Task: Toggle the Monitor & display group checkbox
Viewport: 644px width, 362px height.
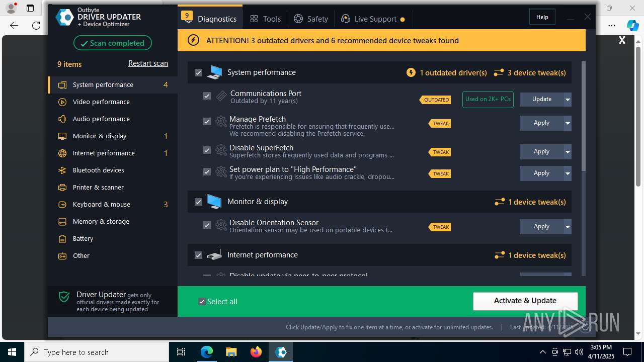Action: pyautogui.click(x=198, y=202)
